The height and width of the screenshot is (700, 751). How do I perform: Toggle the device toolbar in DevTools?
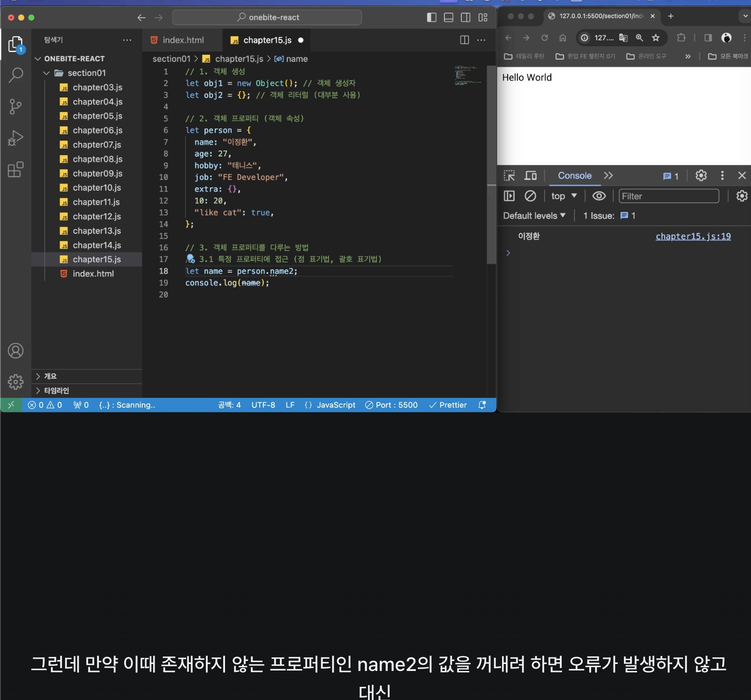tap(531, 176)
